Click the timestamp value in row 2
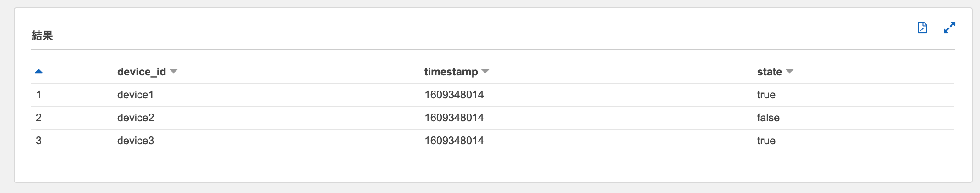 pyautogui.click(x=454, y=118)
